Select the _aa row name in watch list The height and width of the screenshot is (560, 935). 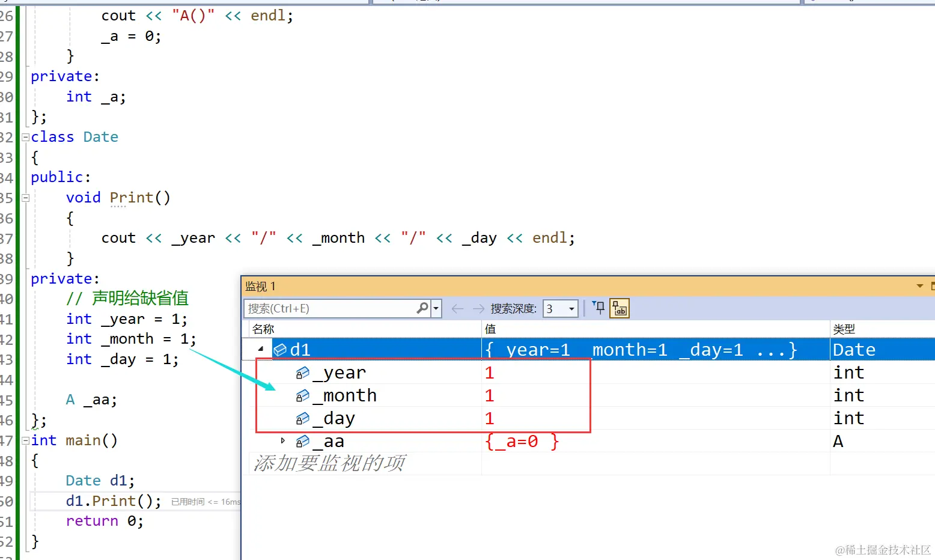[328, 442]
